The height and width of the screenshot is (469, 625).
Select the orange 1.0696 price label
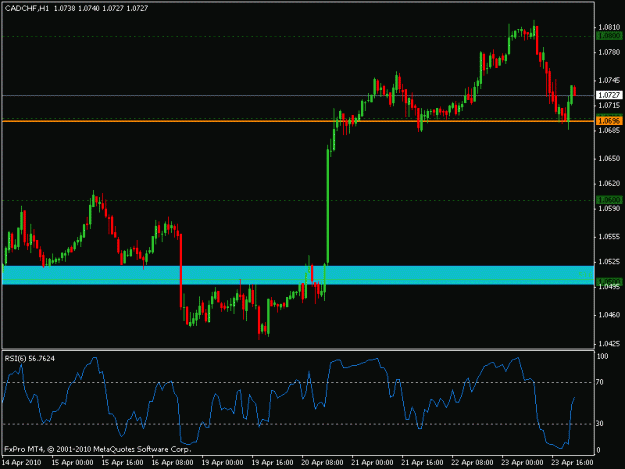pyautogui.click(x=609, y=121)
